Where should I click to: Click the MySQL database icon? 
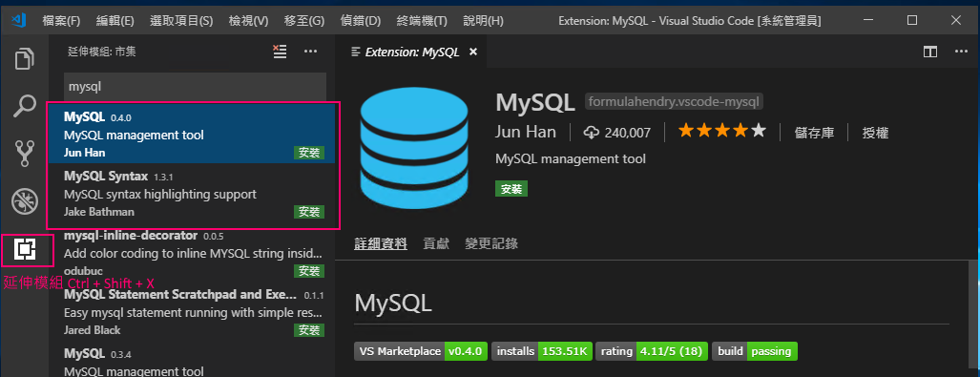414,147
